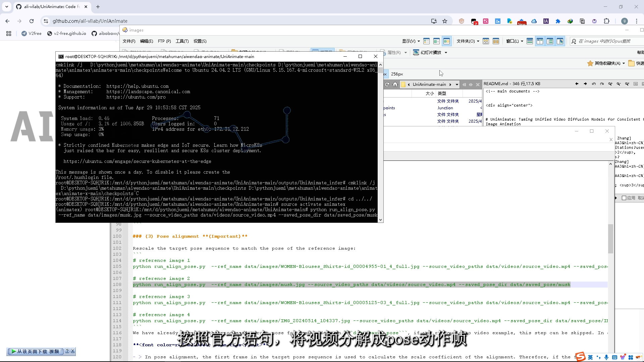Click the 从该页面下载视频 download button
644x362 pixels.
[35, 351]
